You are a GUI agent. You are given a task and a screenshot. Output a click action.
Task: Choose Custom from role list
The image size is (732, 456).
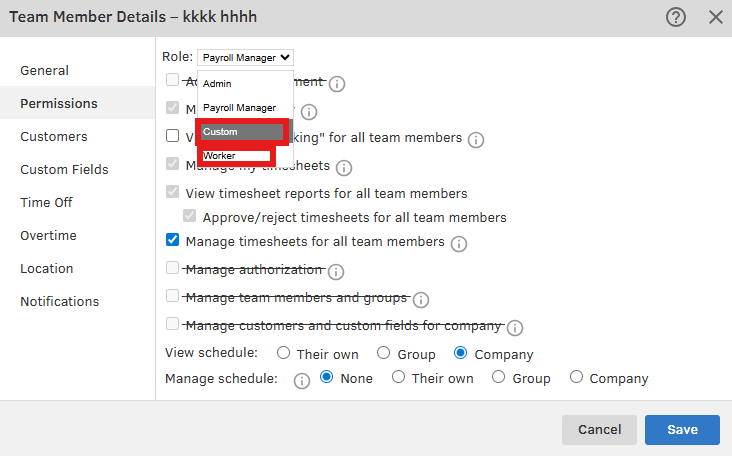tap(243, 132)
